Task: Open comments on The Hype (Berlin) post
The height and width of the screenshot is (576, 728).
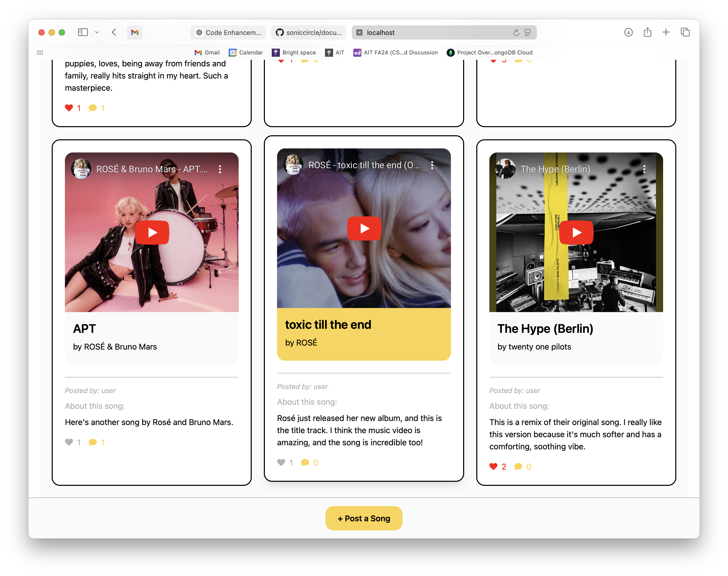Action: [518, 466]
